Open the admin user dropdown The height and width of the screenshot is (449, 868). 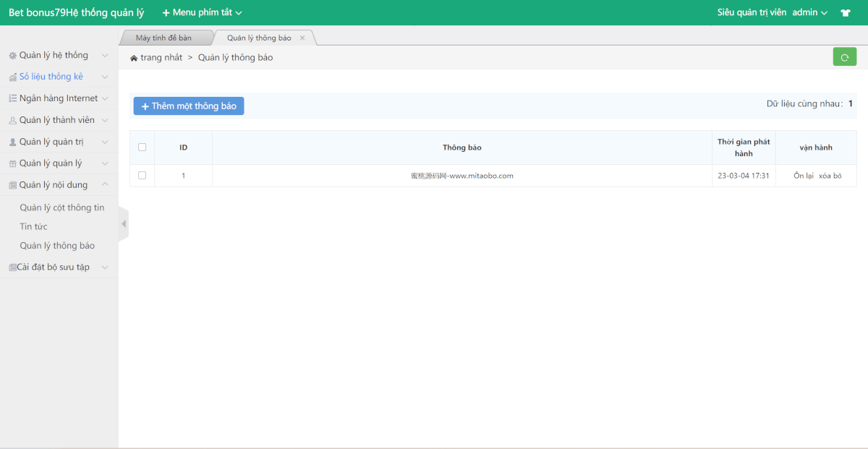click(809, 12)
